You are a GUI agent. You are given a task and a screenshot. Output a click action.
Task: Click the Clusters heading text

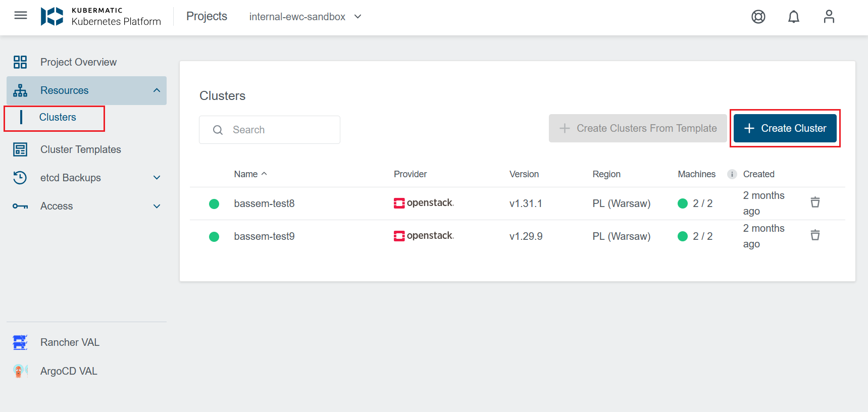tap(222, 96)
